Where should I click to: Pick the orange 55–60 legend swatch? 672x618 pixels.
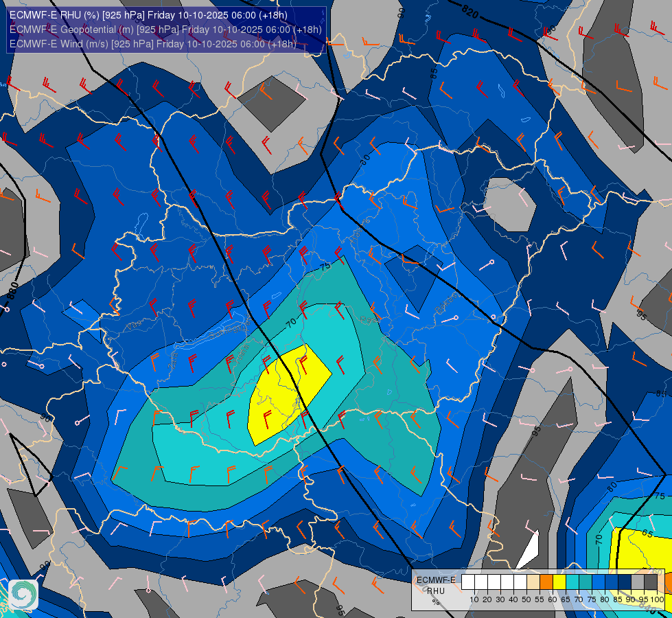point(546,582)
